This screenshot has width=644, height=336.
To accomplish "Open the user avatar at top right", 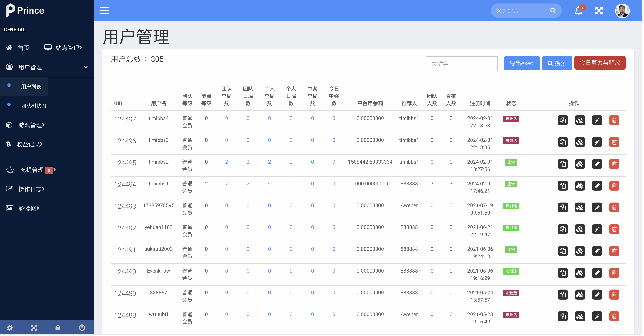I will pos(622,10).
